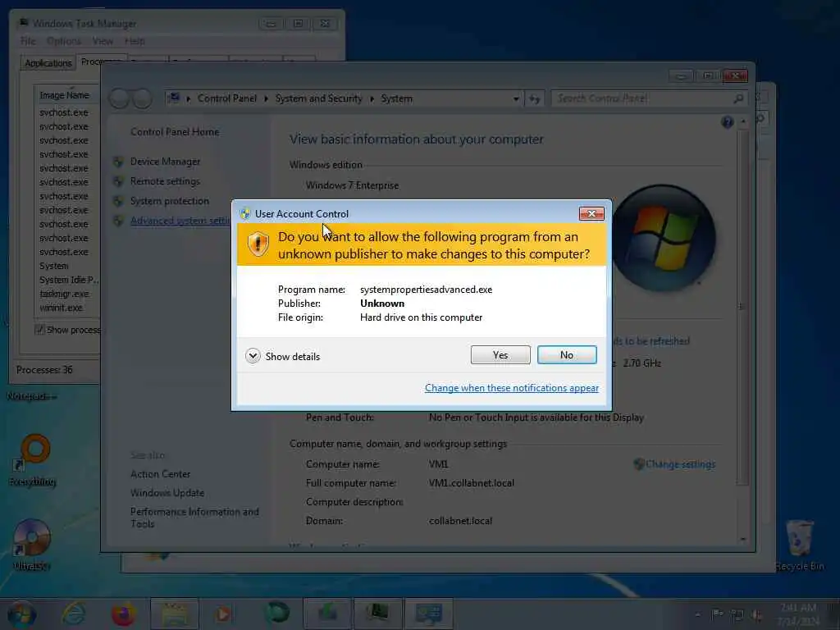This screenshot has height=630, width=840.
Task: Open Windows Media Player taskbar icon
Action: (x=223, y=614)
